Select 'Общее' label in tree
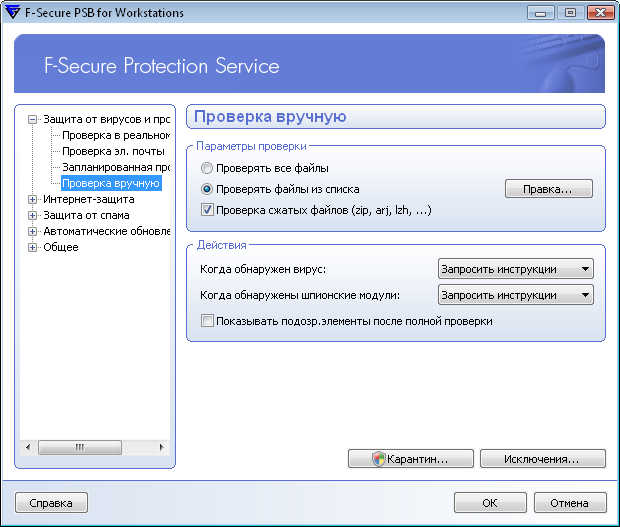620x527 pixels. point(60,247)
